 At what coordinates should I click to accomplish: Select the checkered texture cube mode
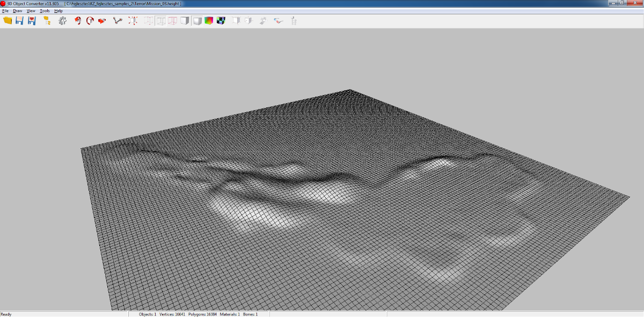pyautogui.click(x=221, y=20)
